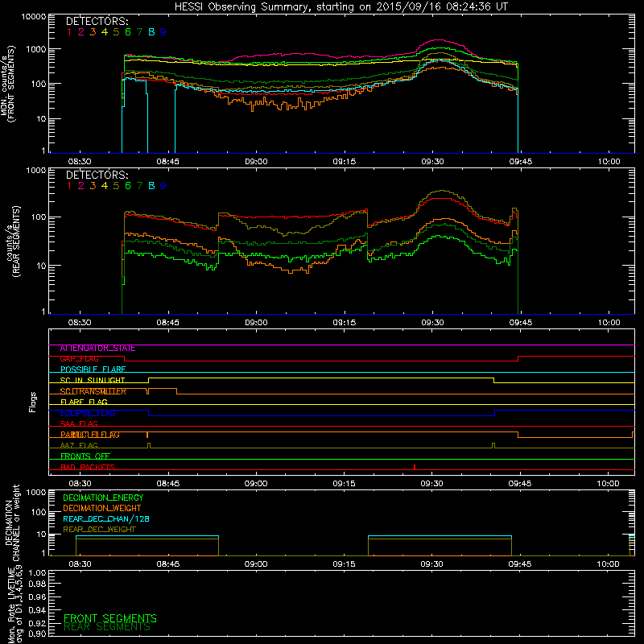This screenshot has width=644, height=644.
Task: Click the orange PARTICLE_FLAG label
Action: point(90,435)
